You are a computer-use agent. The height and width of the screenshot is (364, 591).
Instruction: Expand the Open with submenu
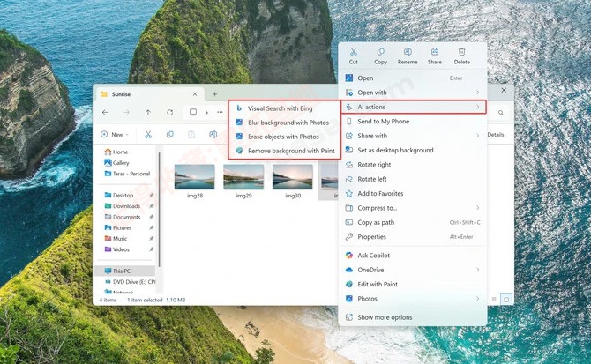click(412, 93)
